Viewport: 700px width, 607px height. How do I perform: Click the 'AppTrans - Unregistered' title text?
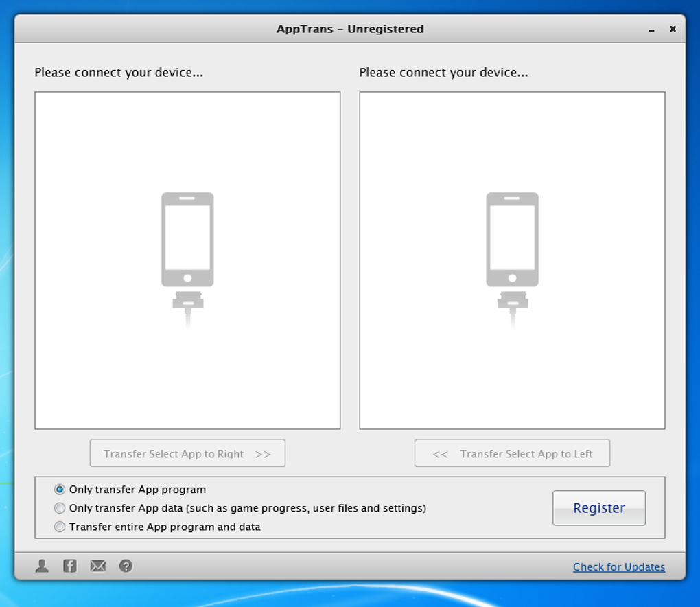350,29
